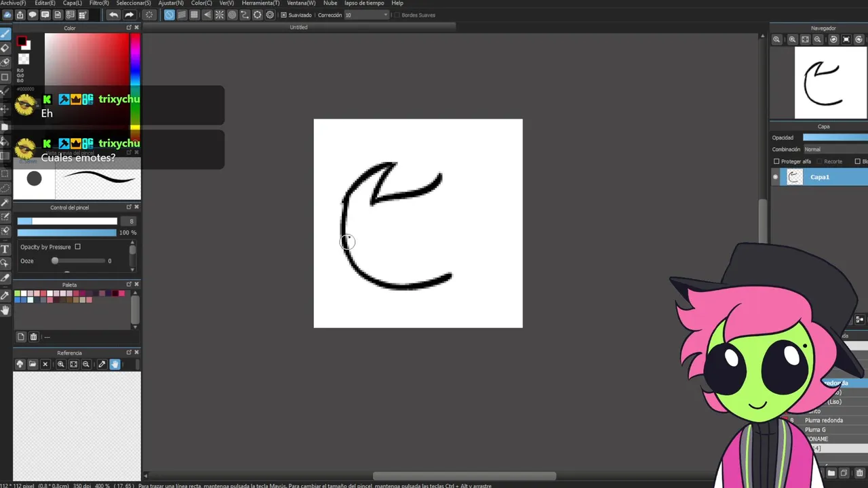Click the brush size slider
The height and width of the screenshot is (488, 868).
[x=67, y=221]
